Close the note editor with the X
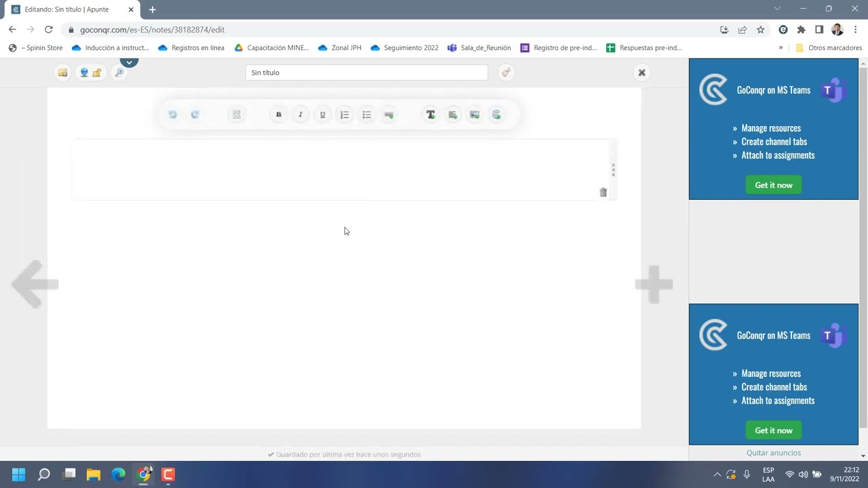Image resolution: width=868 pixels, height=488 pixels. [642, 73]
